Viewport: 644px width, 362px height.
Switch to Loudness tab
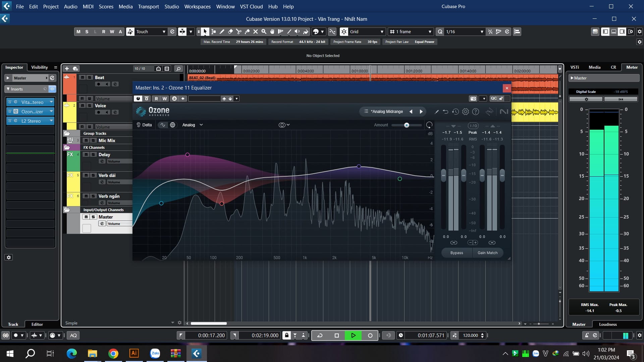click(x=608, y=324)
